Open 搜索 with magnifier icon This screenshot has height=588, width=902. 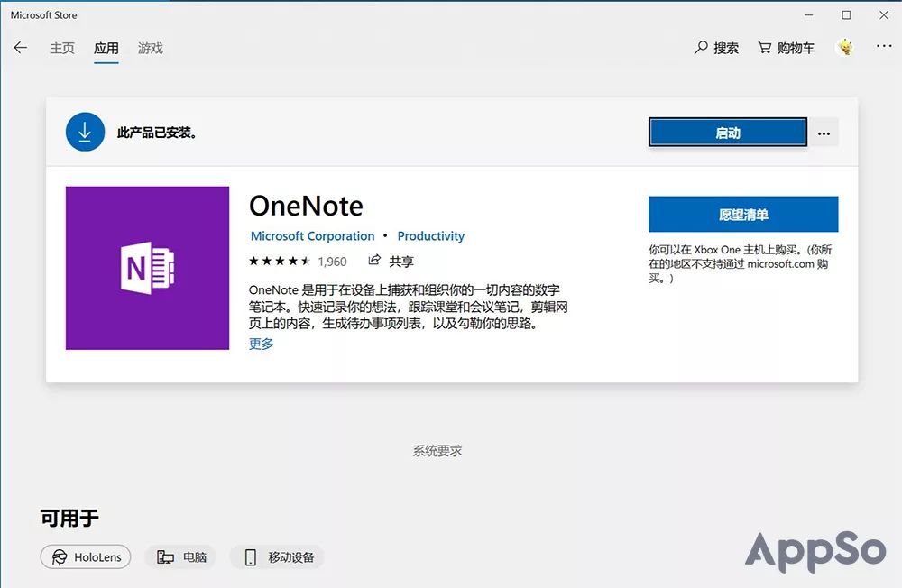(x=716, y=48)
